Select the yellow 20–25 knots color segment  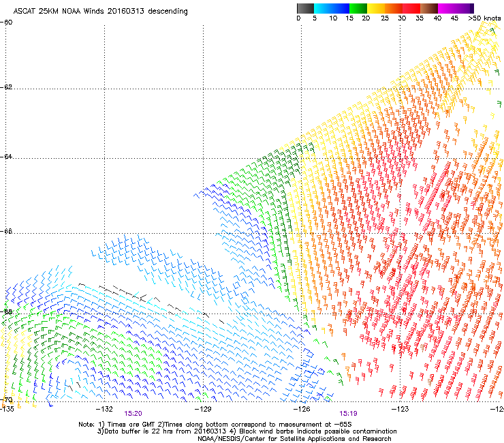[376, 8]
